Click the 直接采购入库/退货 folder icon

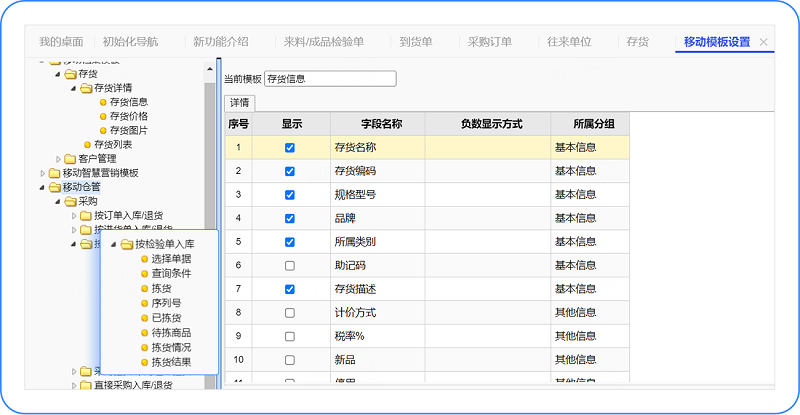86,385
